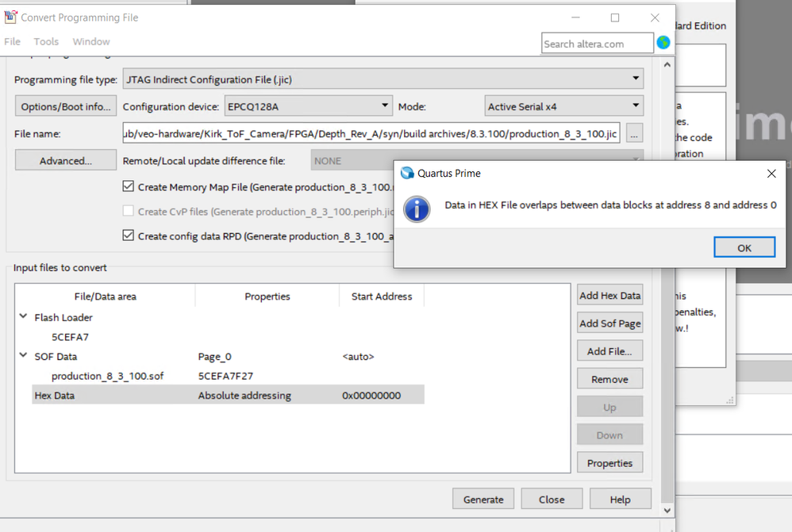Select production_8_3_100.sof entry
Screen dimensions: 792x532
tap(107, 376)
